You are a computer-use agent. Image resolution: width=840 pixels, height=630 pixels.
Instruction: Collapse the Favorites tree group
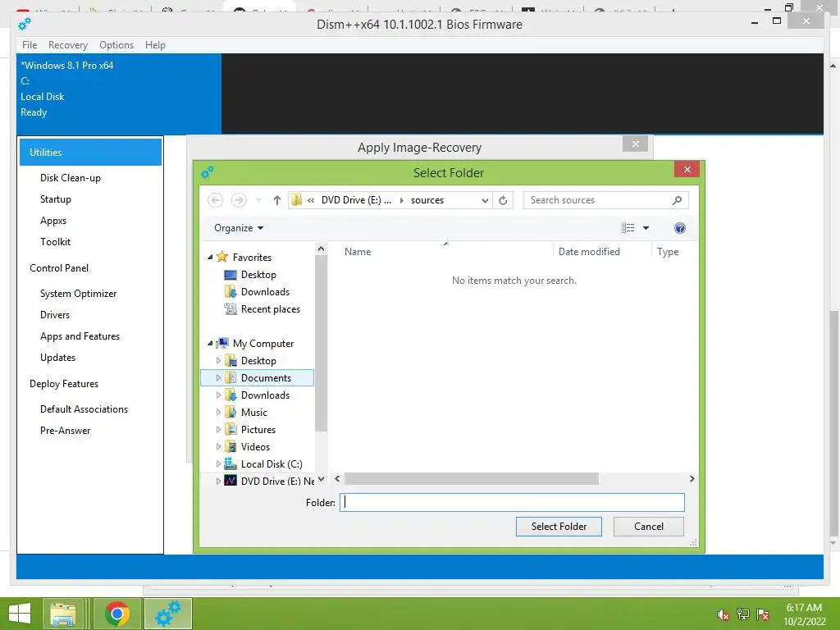pyautogui.click(x=210, y=258)
